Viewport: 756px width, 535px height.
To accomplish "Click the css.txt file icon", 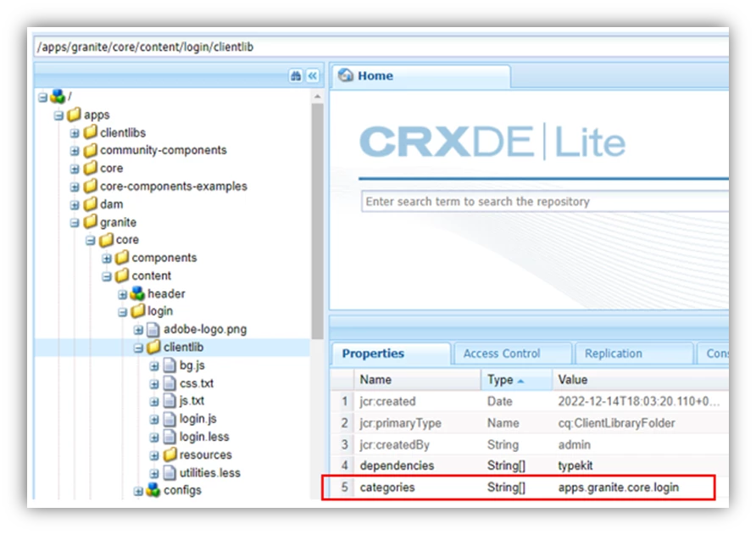I will (170, 383).
